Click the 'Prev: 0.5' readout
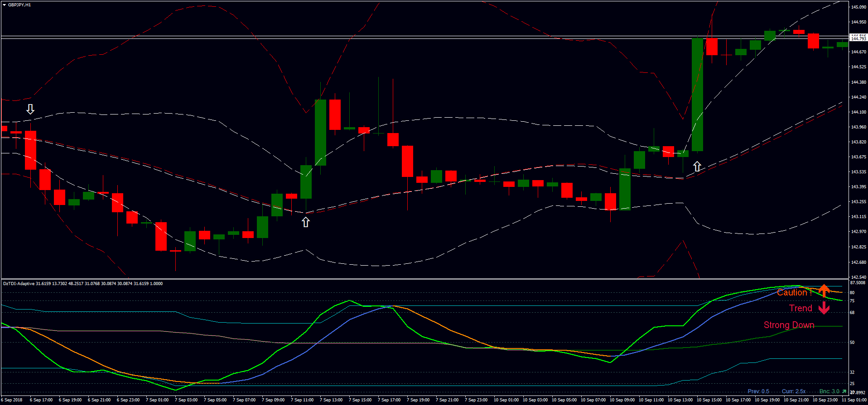 [758, 391]
